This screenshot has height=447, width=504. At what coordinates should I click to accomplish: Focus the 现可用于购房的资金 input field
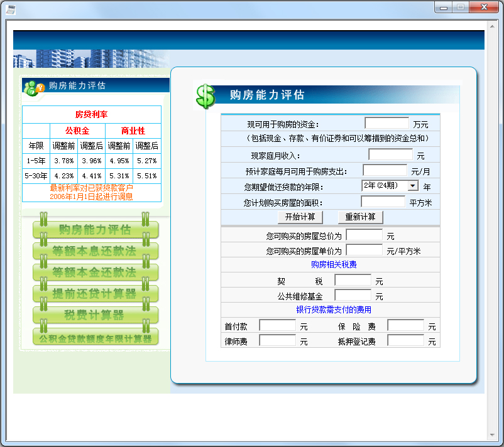click(x=386, y=124)
